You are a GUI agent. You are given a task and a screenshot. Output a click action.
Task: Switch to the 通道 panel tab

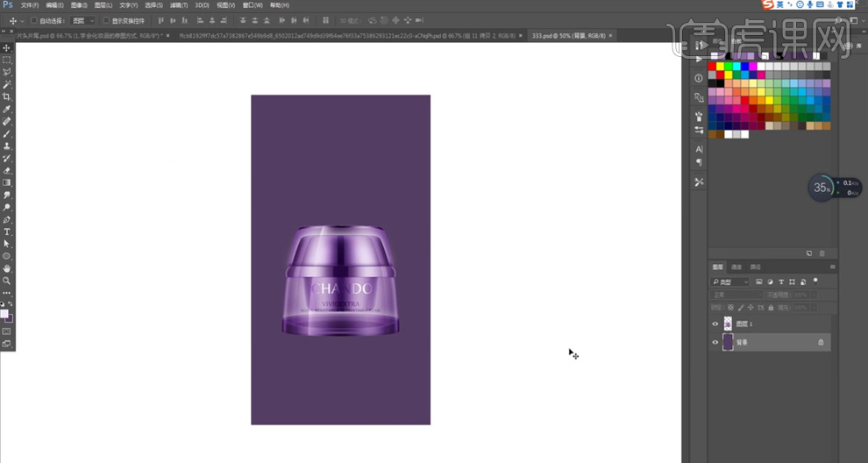pos(736,267)
